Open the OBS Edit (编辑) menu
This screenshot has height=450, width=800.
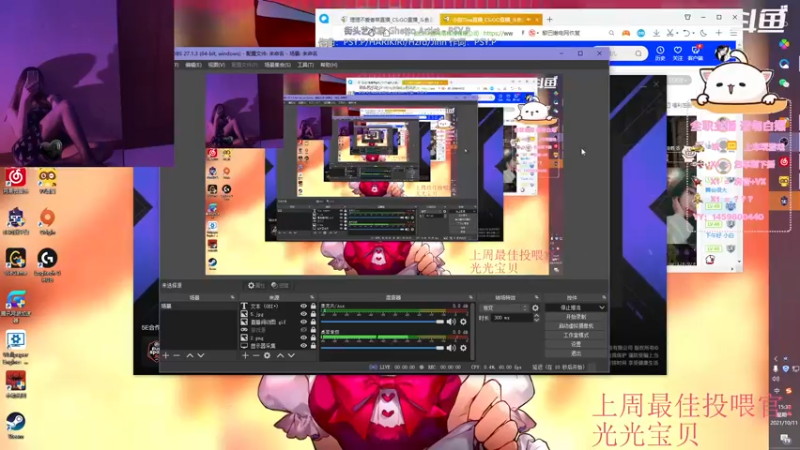tap(193, 65)
